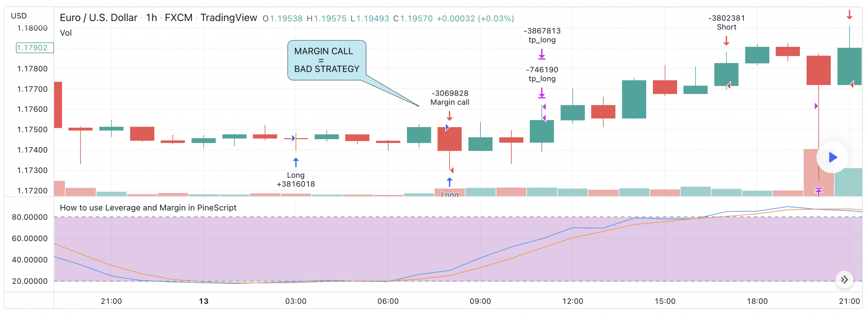
Task: Click the -3867813 tp_long label
Action: pos(542,35)
